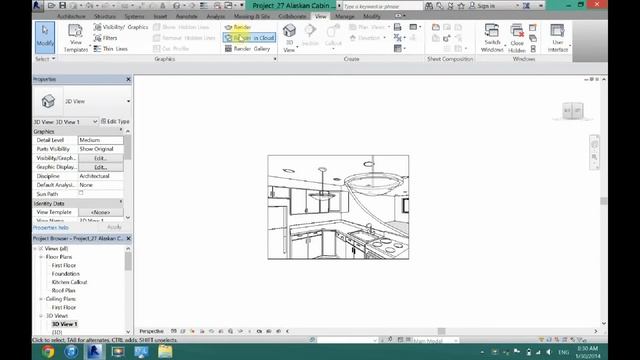This screenshot has width=640, height=360.
Task: Click the keyword search field
Action: [x=382, y=6]
